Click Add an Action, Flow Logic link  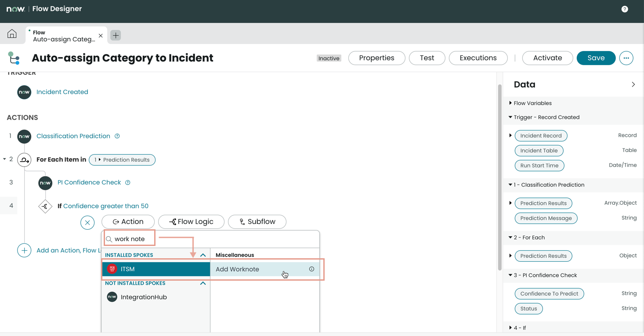pyautogui.click(x=69, y=250)
